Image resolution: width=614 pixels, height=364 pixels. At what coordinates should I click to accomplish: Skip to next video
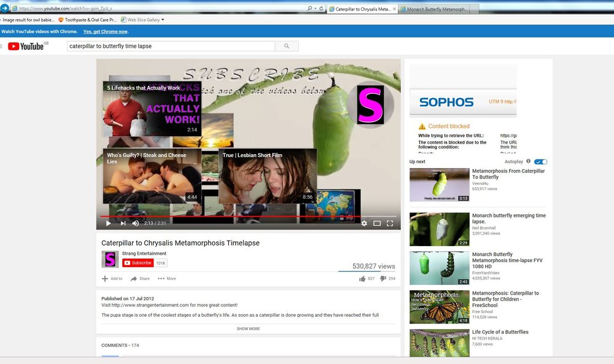click(x=123, y=223)
